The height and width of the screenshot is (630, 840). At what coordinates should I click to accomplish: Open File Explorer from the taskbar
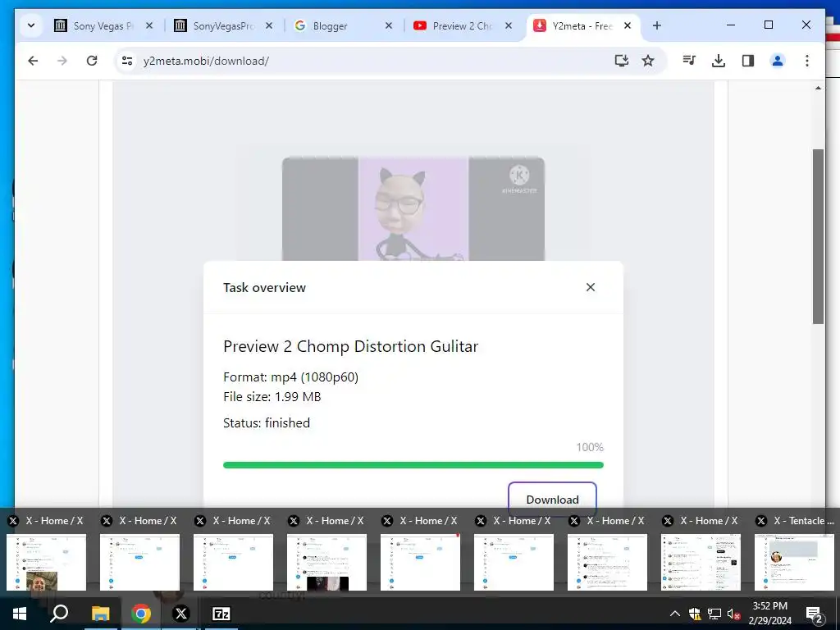100,614
